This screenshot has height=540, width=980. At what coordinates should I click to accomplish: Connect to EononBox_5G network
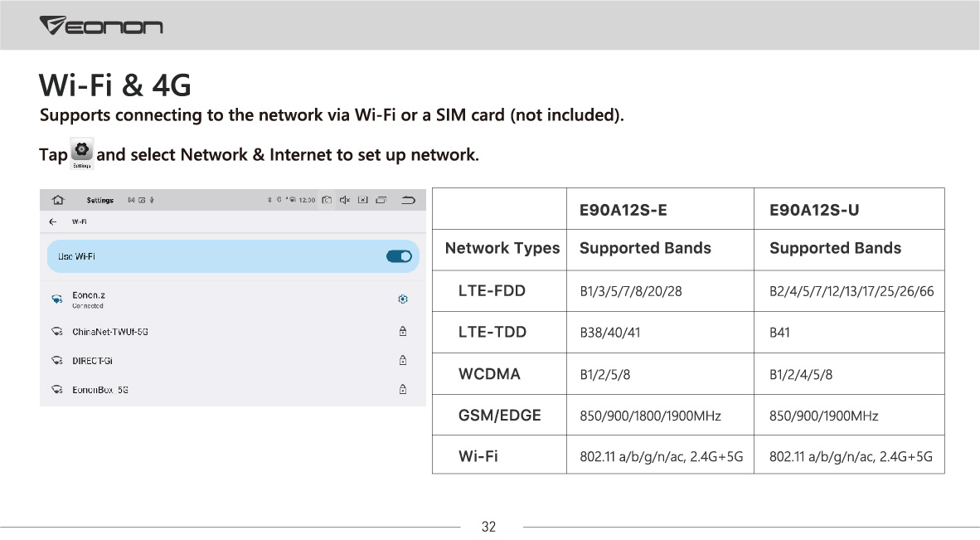(x=232, y=389)
